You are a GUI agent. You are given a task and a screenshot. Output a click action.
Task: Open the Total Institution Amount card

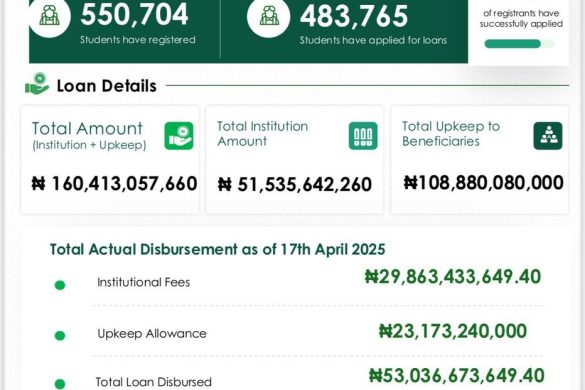[x=294, y=160]
